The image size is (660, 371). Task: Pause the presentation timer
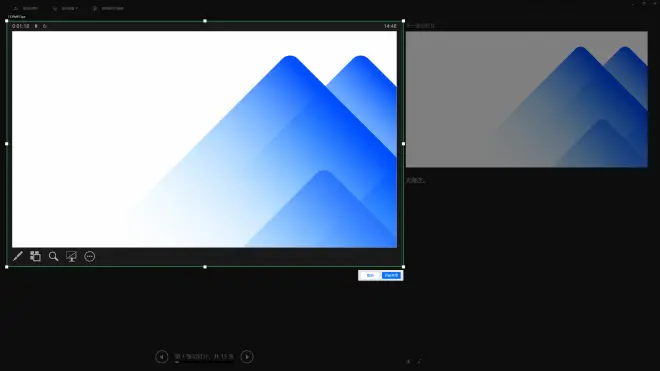pos(36,26)
